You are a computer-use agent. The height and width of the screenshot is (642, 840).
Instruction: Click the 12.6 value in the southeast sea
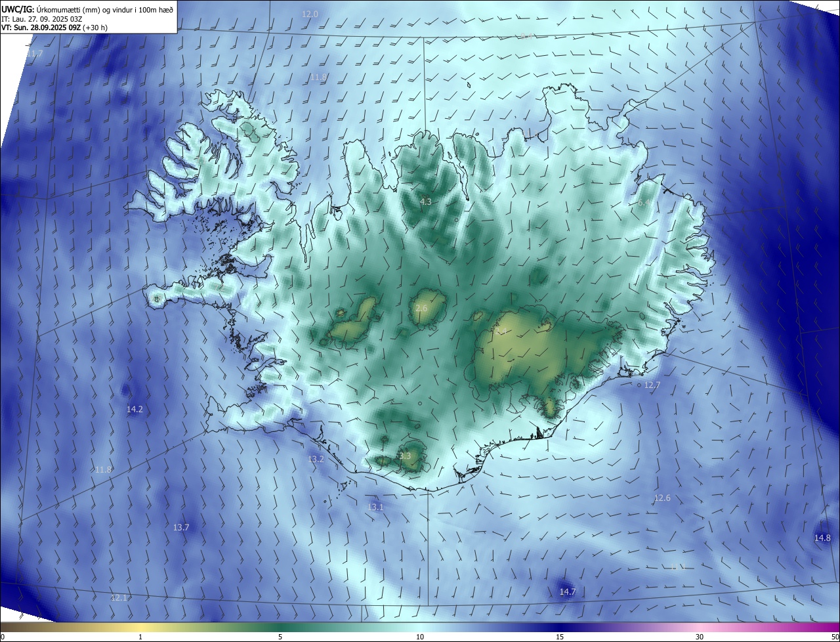pos(662,498)
